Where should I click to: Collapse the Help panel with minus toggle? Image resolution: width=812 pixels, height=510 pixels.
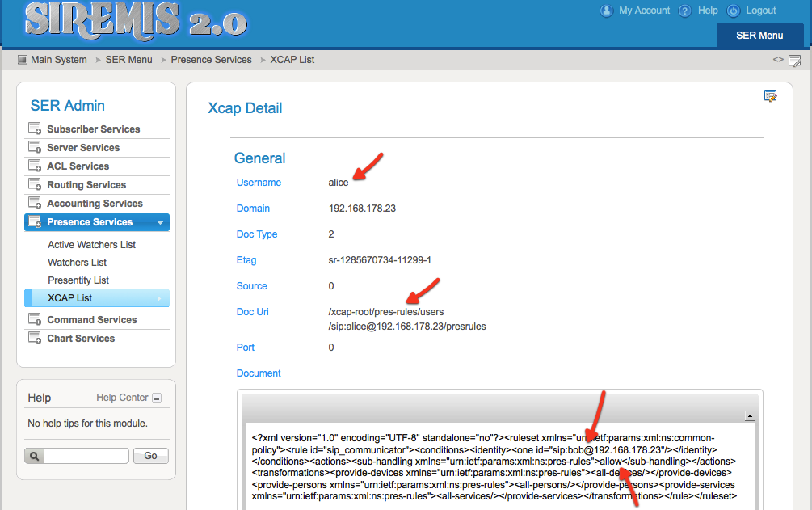tap(157, 398)
